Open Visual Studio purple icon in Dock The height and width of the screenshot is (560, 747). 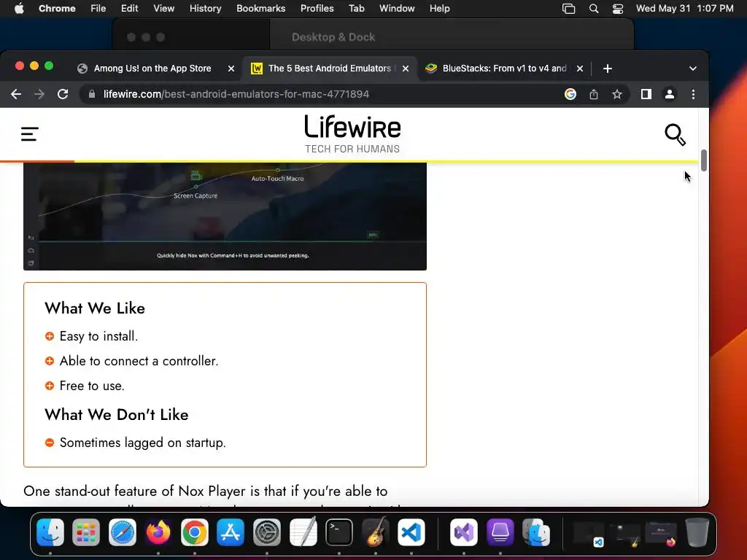[x=463, y=532]
